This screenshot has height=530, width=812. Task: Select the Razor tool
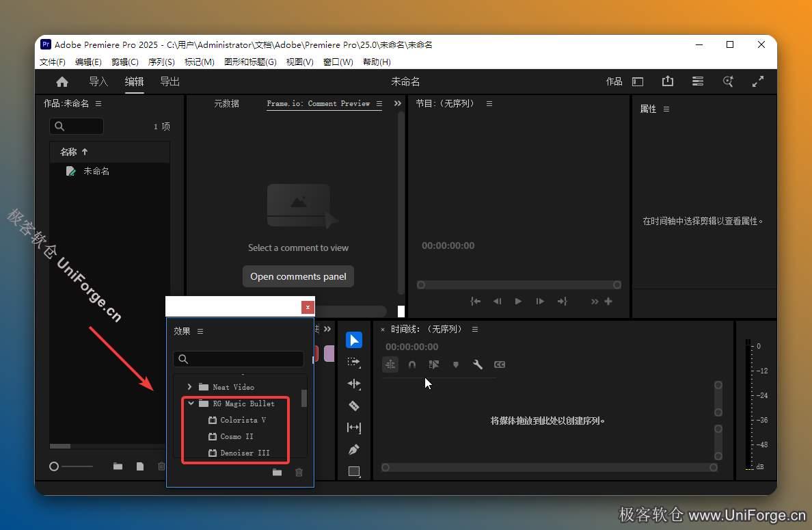point(353,406)
